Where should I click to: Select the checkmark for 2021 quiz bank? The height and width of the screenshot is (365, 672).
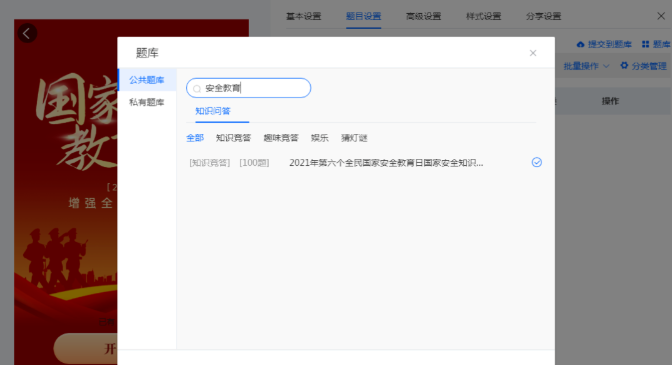pyautogui.click(x=537, y=162)
